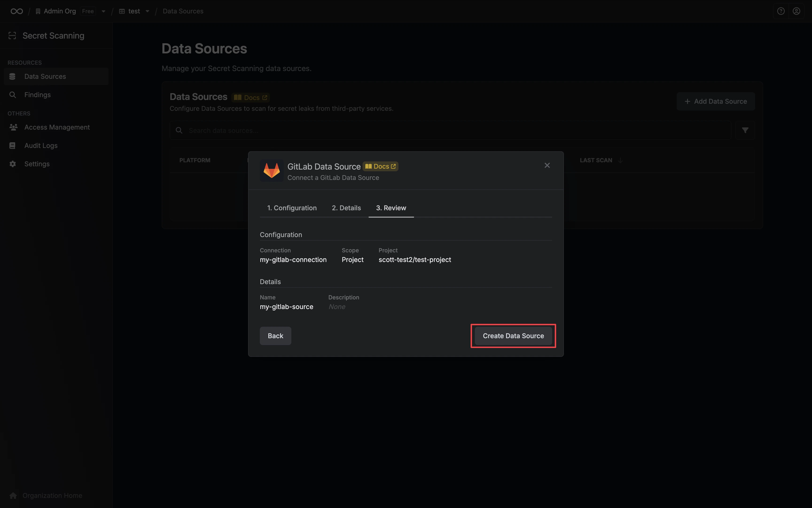The image size is (812, 508).
Task: Open Findings in the sidebar
Action: 56,95
